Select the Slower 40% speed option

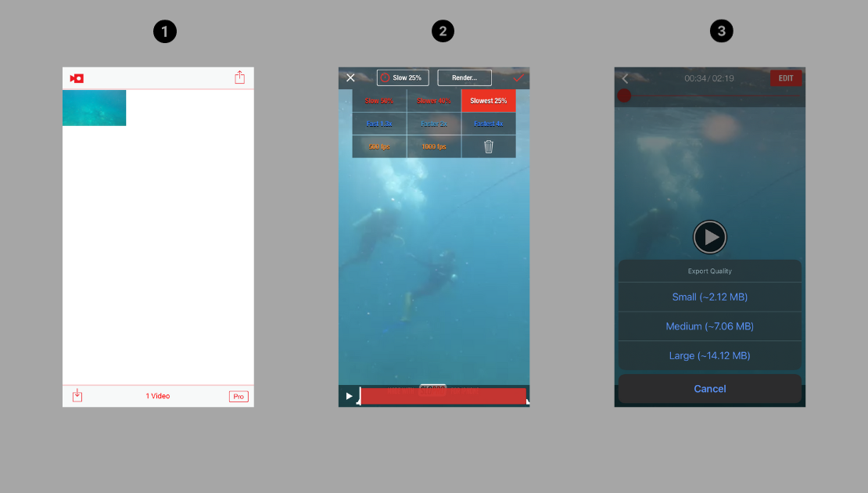pyautogui.click(x=434, y=101)
